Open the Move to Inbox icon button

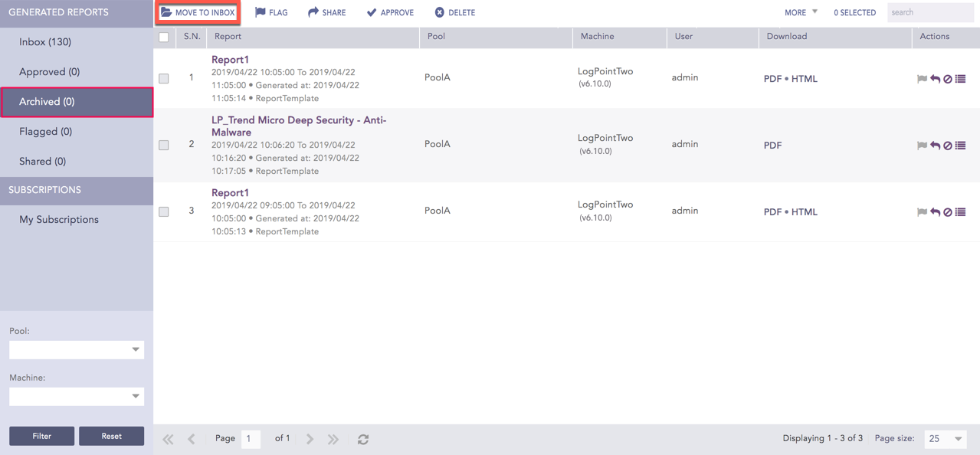[x=166, y=11]
